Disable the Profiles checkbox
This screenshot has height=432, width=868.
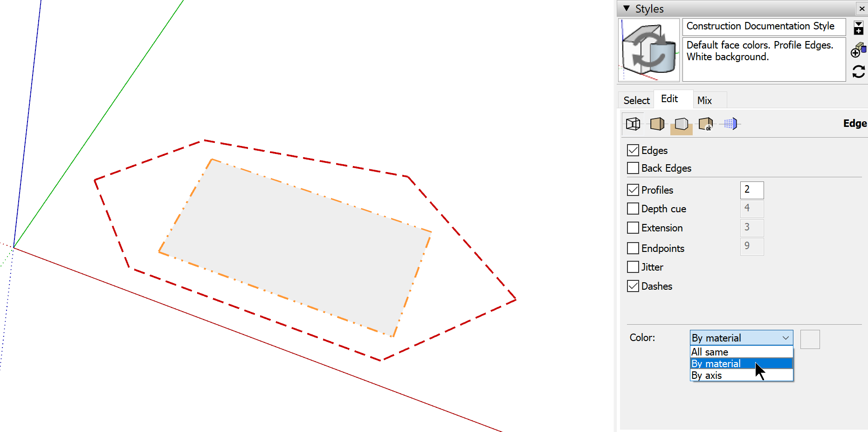[633, 190]
